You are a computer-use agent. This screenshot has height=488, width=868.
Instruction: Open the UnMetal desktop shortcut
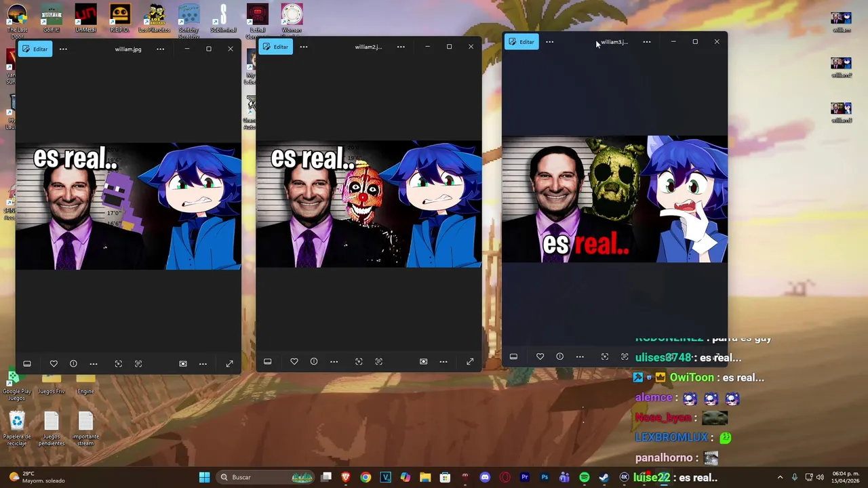tap(85, 19)
